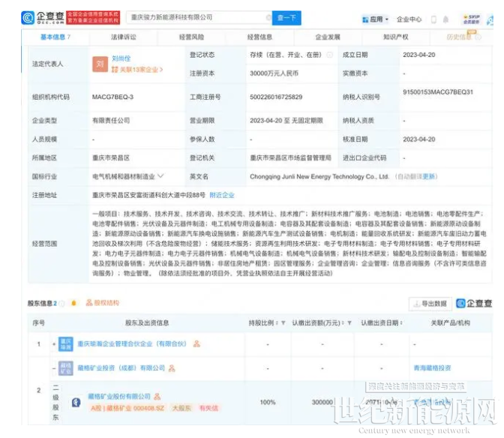Open the 股权结构 equity structure view

coord(101,303)
